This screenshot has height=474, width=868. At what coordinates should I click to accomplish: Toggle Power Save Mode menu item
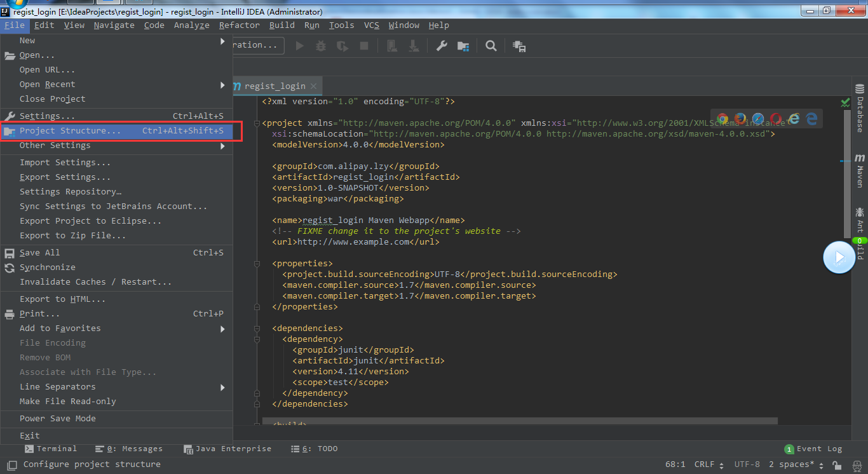point(116,418)
